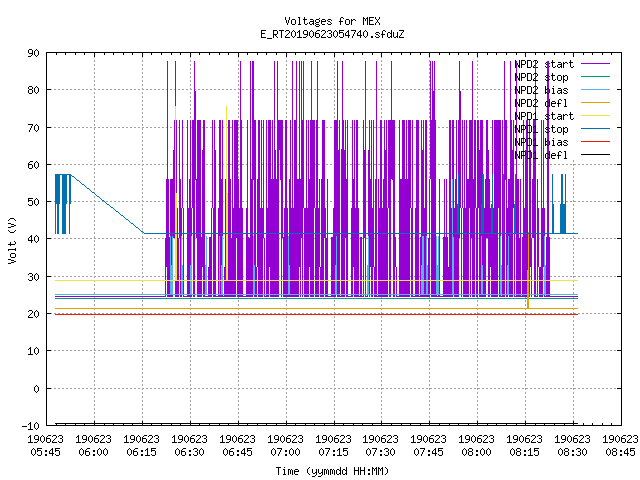The height and width of the screenshot is (480, 640).
Task: Click the y-axis tick label 50
Action: coord(33,202)
